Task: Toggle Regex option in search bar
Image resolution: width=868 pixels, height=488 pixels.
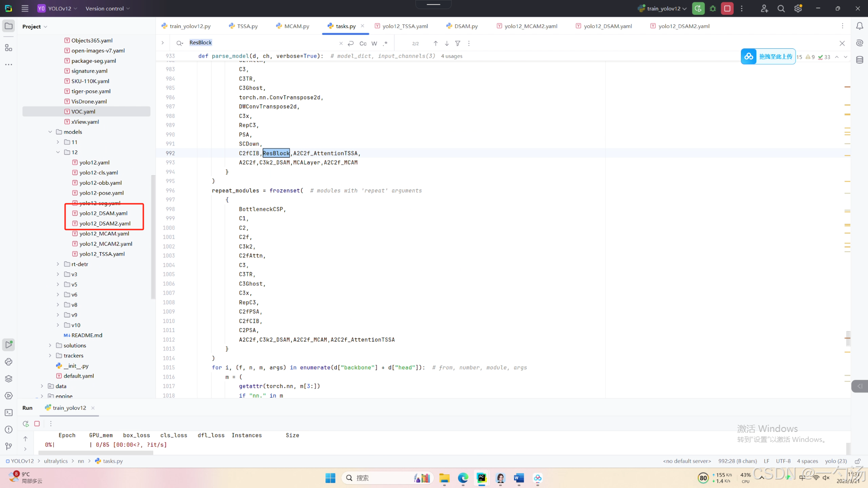Action: 385,43
